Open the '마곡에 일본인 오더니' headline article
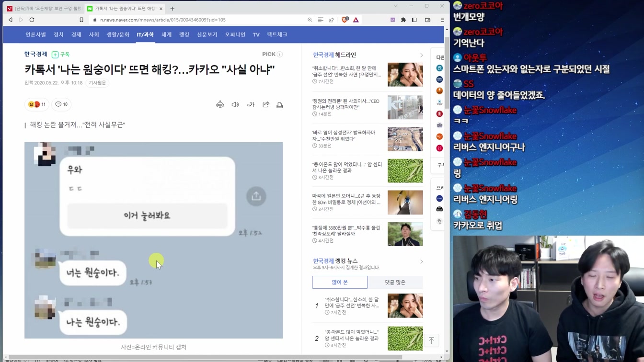Screen dimensions: 644x362 [346, 199]
